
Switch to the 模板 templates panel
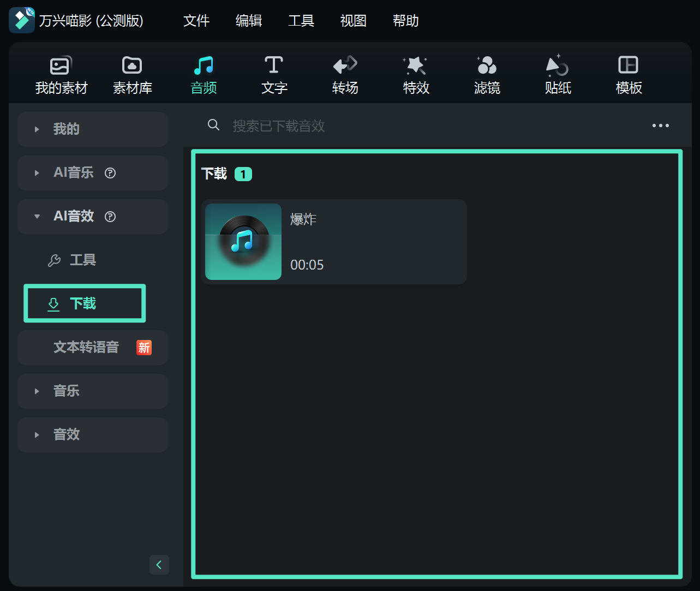629,74
